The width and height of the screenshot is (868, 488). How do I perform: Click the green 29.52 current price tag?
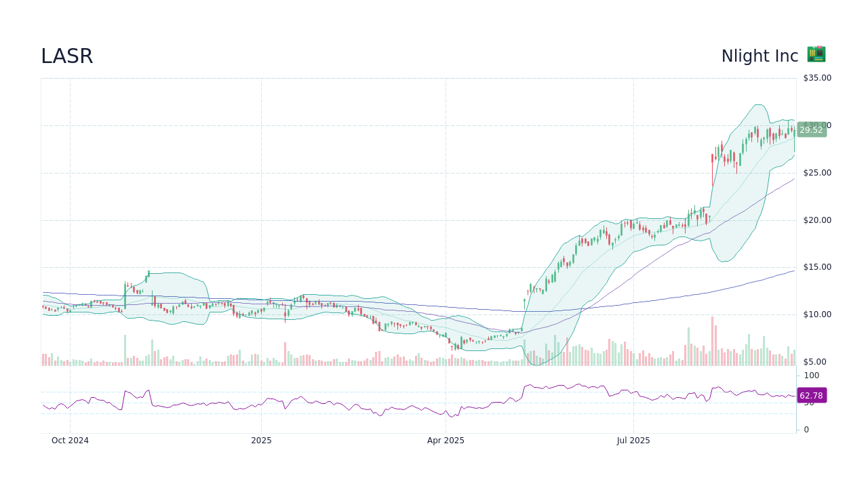(811, 130)
